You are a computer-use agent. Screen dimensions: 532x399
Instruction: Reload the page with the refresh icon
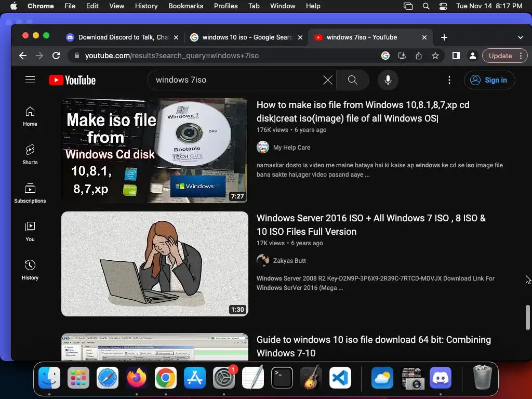pos(56,56)
